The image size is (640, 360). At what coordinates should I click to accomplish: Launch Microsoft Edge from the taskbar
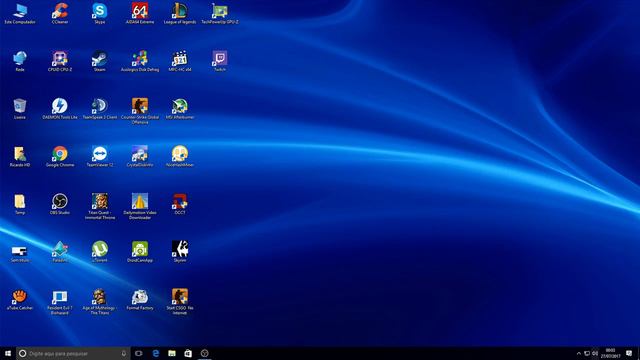click(156, 353)
